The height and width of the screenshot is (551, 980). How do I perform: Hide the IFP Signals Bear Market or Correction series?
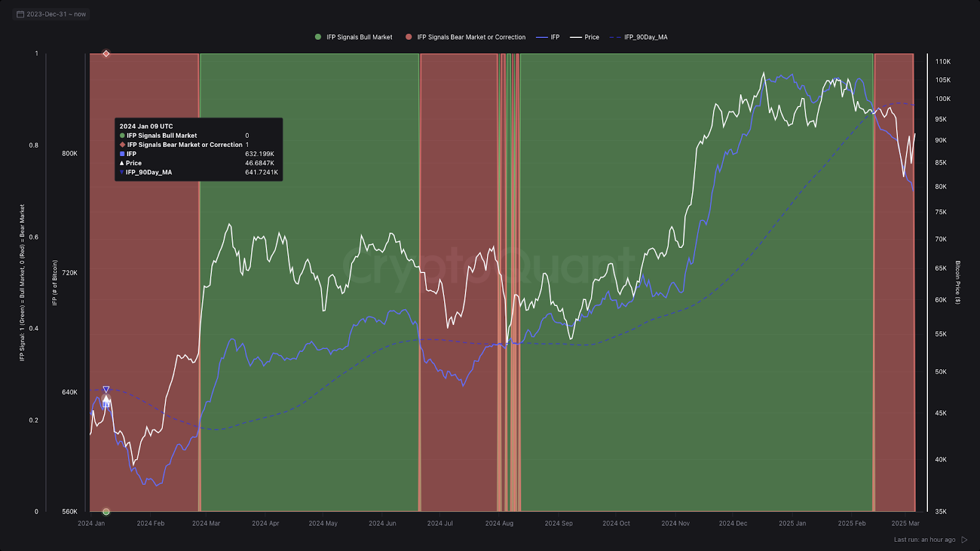click(x=466, y=37)
